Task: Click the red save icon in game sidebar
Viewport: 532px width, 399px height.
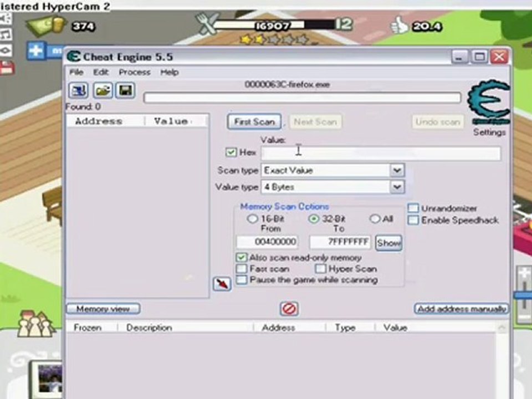Action: coord(7,68)
